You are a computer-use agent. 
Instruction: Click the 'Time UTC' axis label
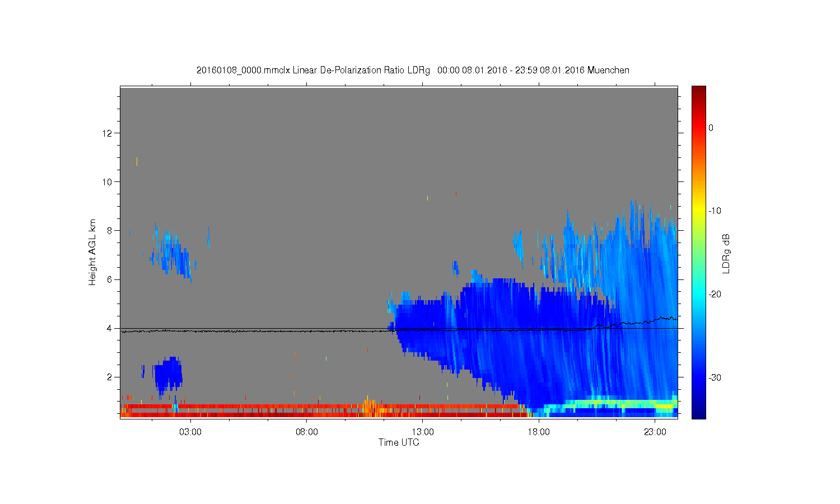point(399,442)
